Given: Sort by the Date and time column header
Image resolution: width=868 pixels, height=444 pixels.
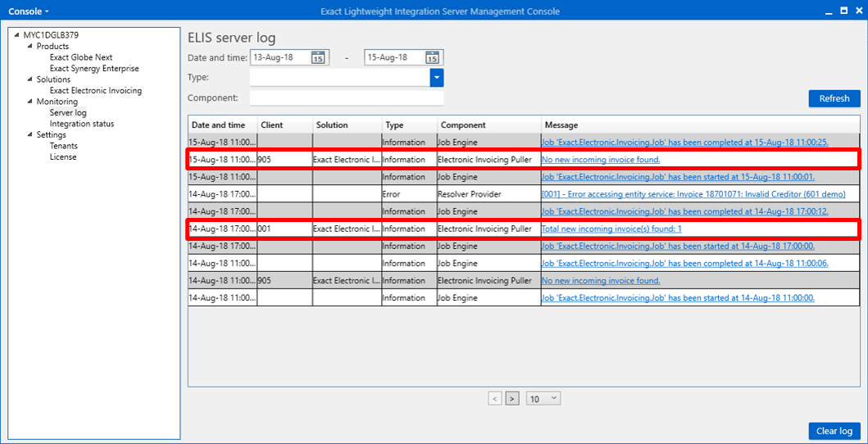Looking at the screenshot, I should click(223, 125).
